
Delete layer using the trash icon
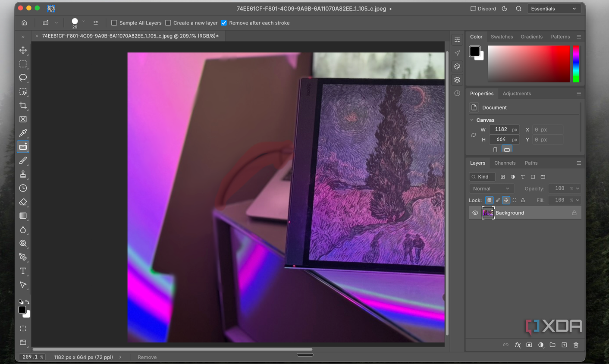[x=576, y=345]
